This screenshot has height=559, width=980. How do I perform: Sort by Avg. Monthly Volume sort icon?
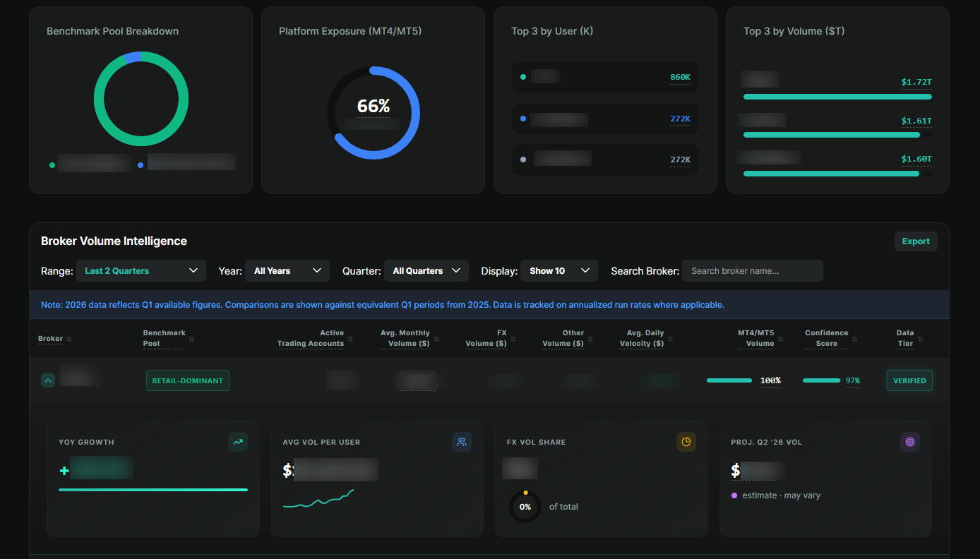point(436,339)
